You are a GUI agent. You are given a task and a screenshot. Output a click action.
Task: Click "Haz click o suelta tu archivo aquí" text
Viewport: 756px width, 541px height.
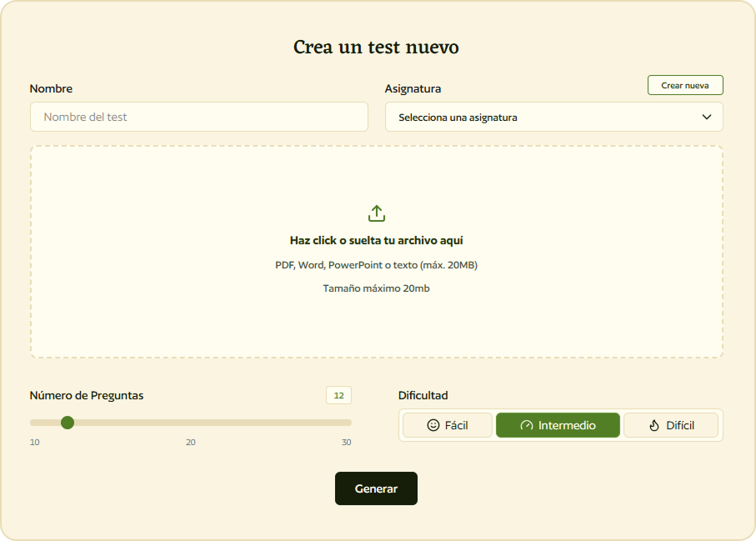(376, 240)
